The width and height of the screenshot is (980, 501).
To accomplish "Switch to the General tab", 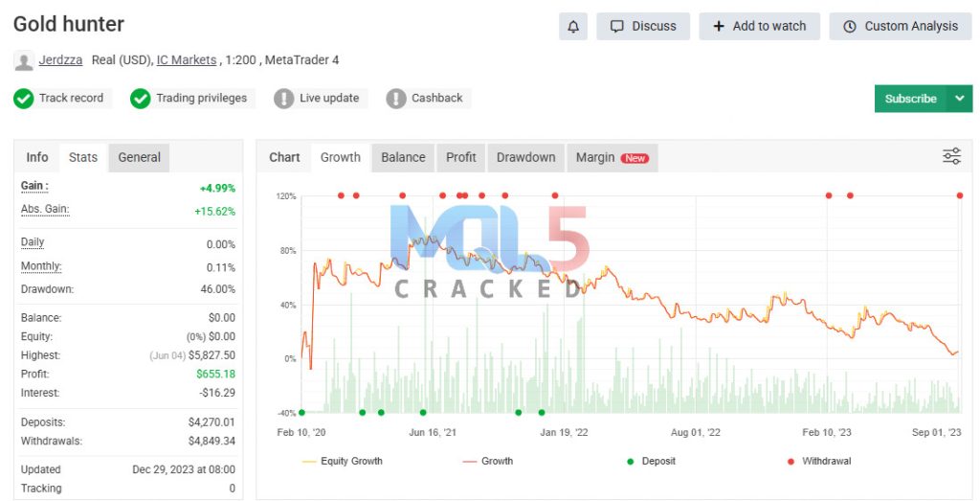I will [140, 158].
